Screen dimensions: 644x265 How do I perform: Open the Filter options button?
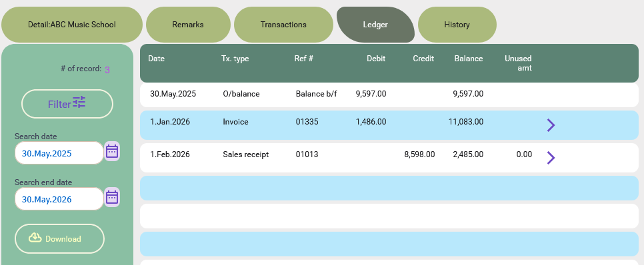click(67, 104)
